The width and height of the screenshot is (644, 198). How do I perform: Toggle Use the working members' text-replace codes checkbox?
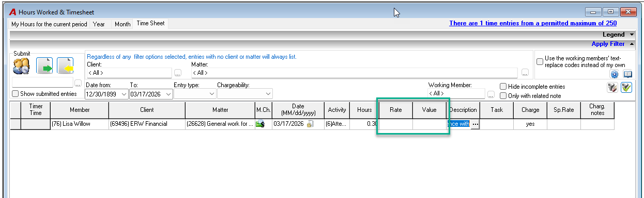540,62
